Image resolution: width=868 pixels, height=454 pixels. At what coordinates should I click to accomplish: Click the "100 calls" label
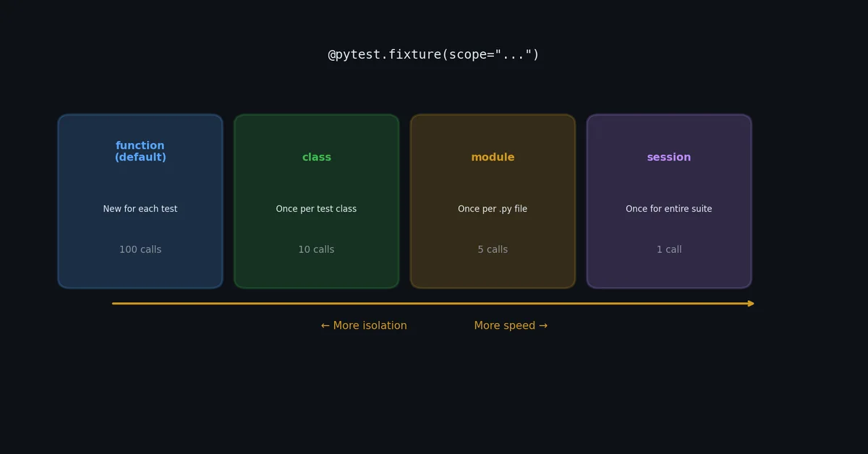(x=140, y=249)
